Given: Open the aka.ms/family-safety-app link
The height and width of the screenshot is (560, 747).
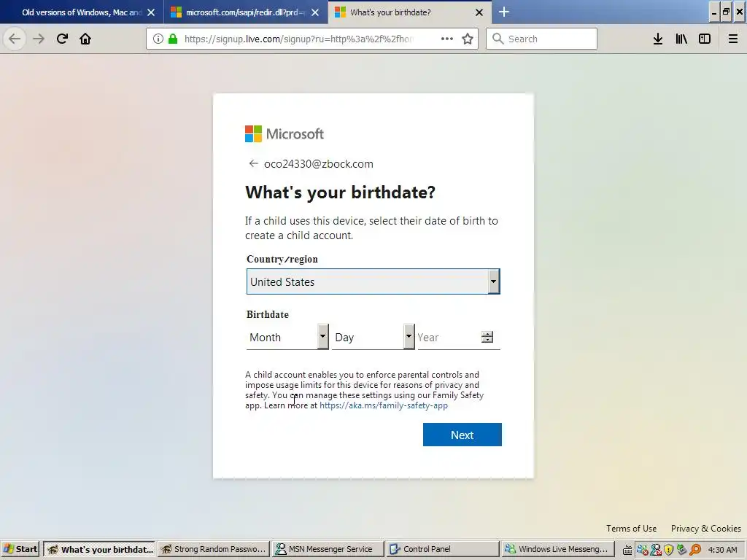Looking at the screenshot, I should 384,405.
